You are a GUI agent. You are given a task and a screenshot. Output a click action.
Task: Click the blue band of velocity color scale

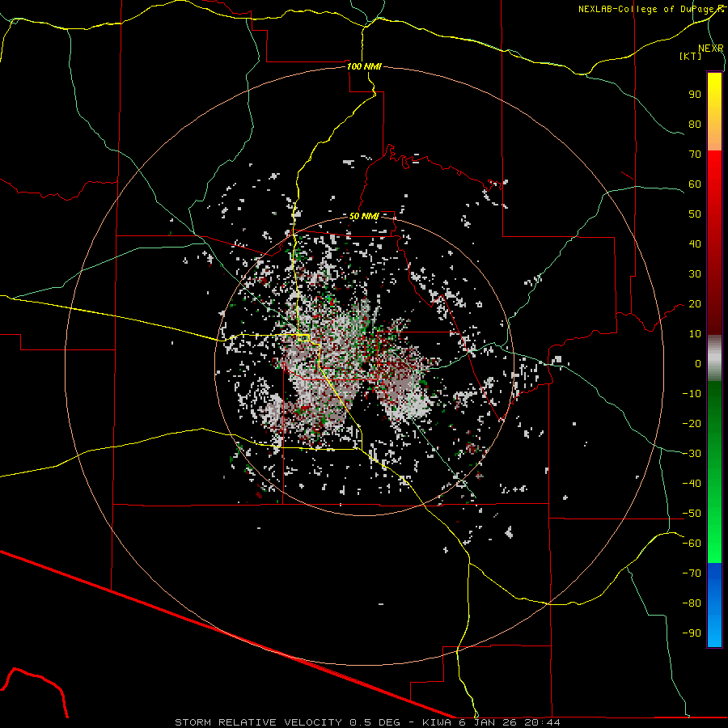714,605
